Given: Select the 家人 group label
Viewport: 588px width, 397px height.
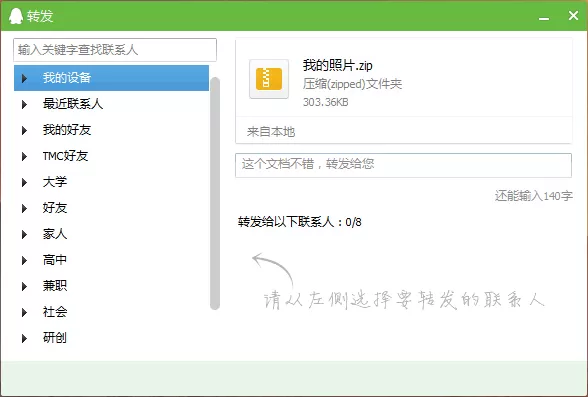Looking at the screenshot, I should pos(55,234).
